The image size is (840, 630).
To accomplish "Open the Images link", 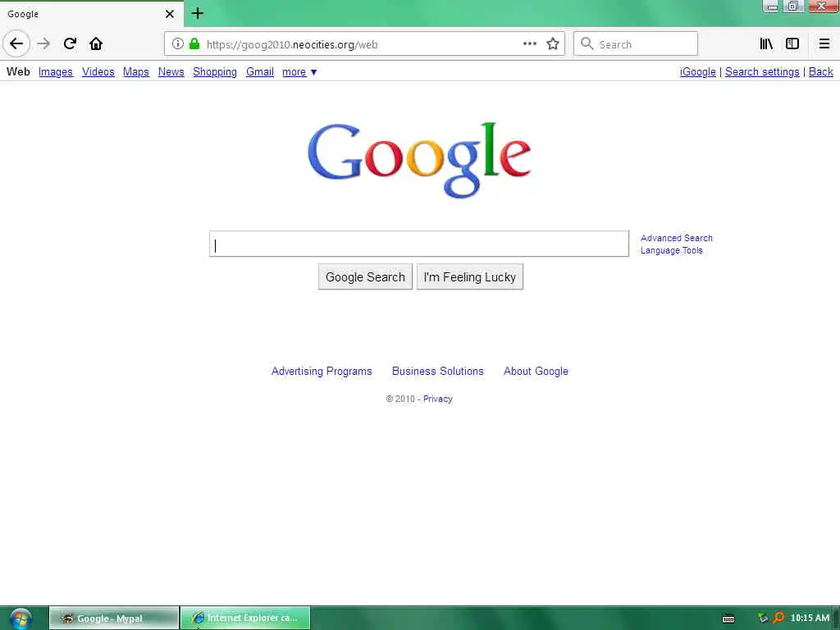I will click(x=56, y=72).
